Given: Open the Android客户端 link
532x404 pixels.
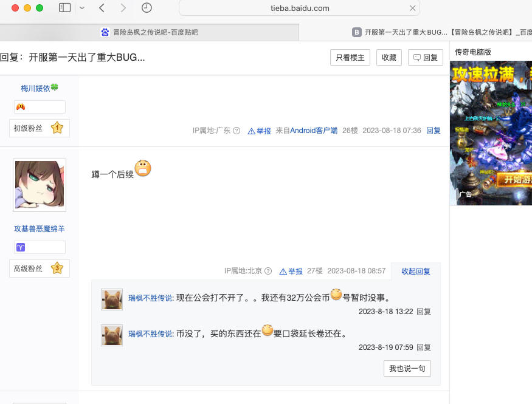Looking at the screenshot, I should pyautogui.click(x=314, y=131).
